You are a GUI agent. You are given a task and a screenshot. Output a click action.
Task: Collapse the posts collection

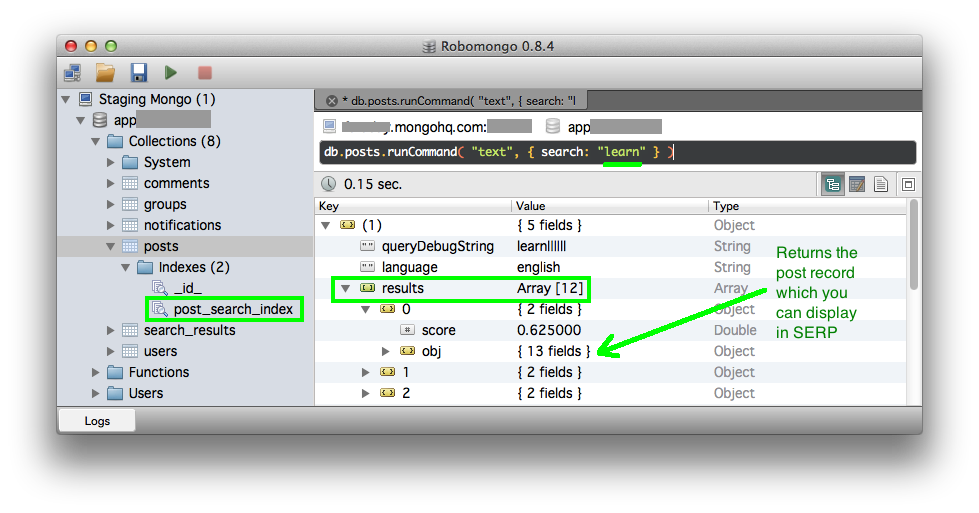(111, 247)
